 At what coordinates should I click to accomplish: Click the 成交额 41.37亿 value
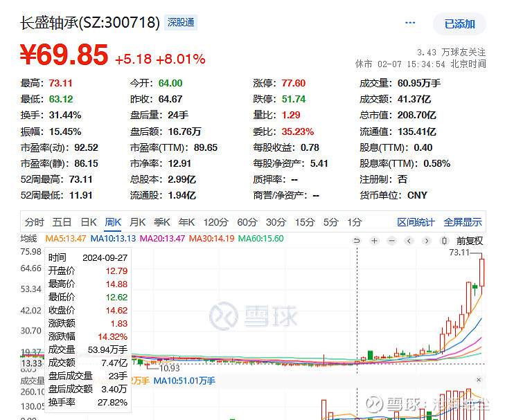414,99
